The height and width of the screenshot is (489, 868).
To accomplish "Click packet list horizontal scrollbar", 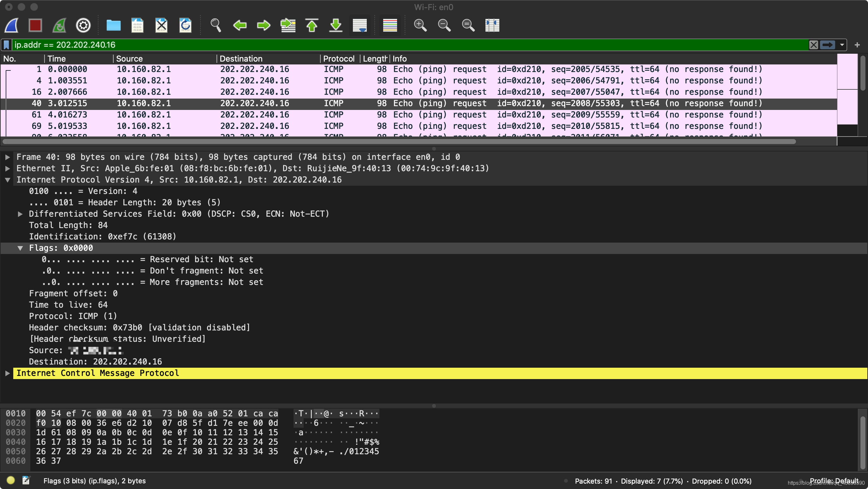I will coord(399,142).
